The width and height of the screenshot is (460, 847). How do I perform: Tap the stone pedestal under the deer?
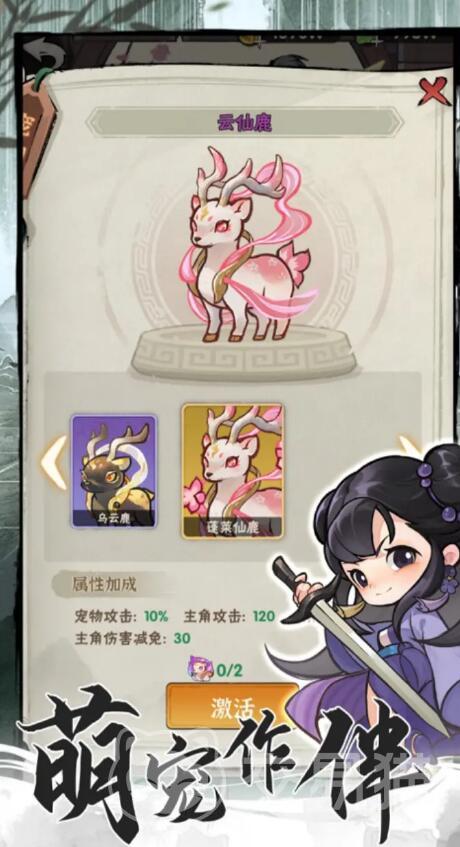[243, 352]
